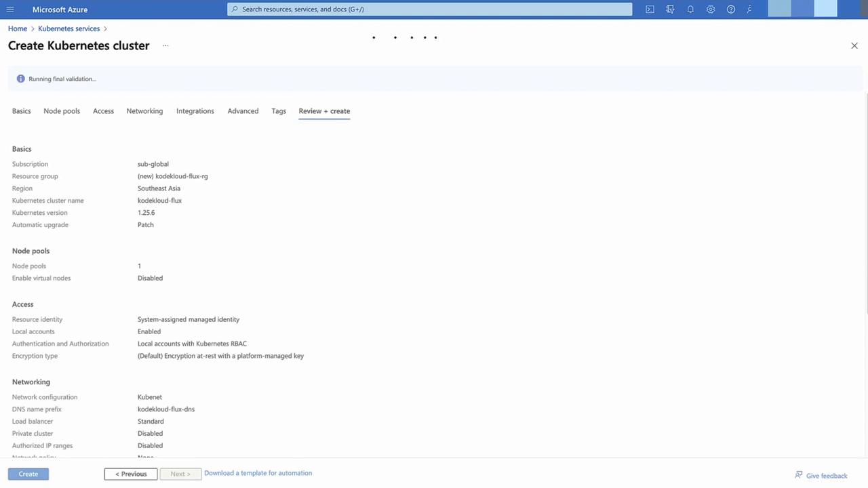Click the Automatic upgrade label
The image size is (868, 488).
pos(40,225)
